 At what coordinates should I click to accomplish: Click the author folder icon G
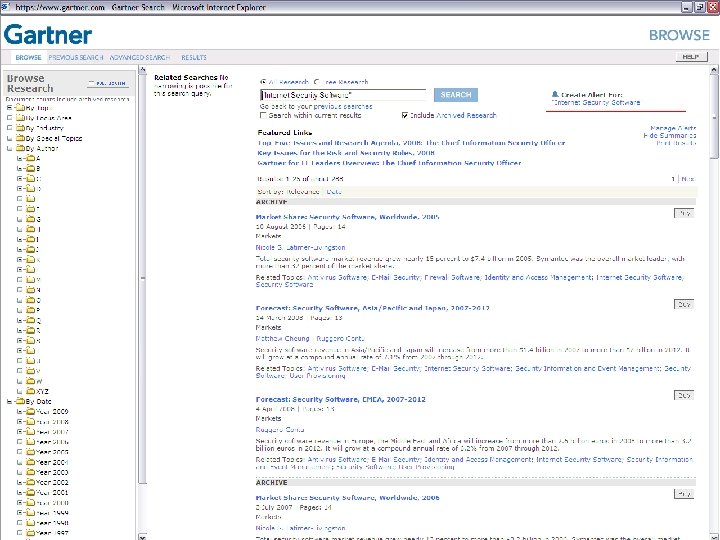[x=30, y=219]
